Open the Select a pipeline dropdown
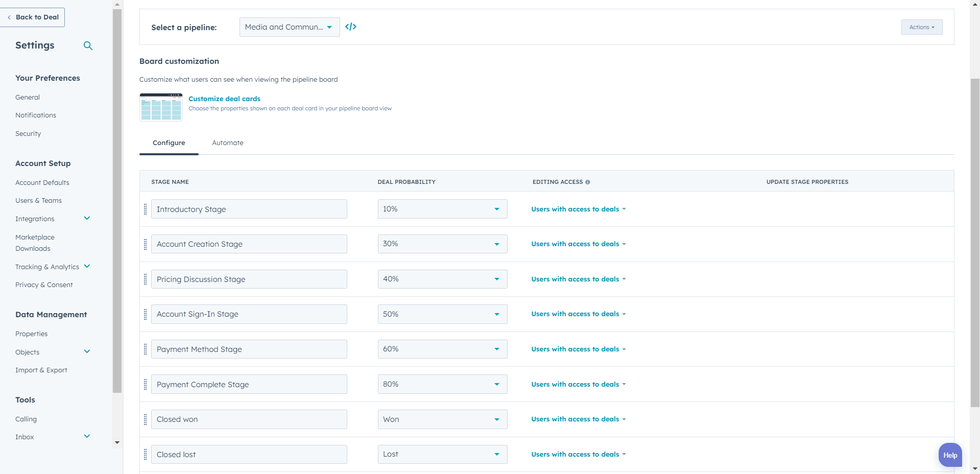The width and height of the screenshot is (980, 474). coord(289,27)
